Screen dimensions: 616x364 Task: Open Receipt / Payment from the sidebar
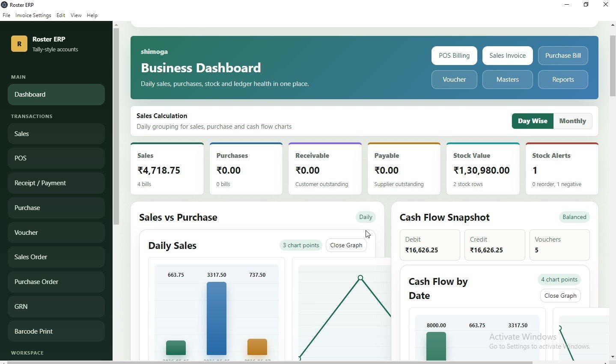tap(56, 183)
